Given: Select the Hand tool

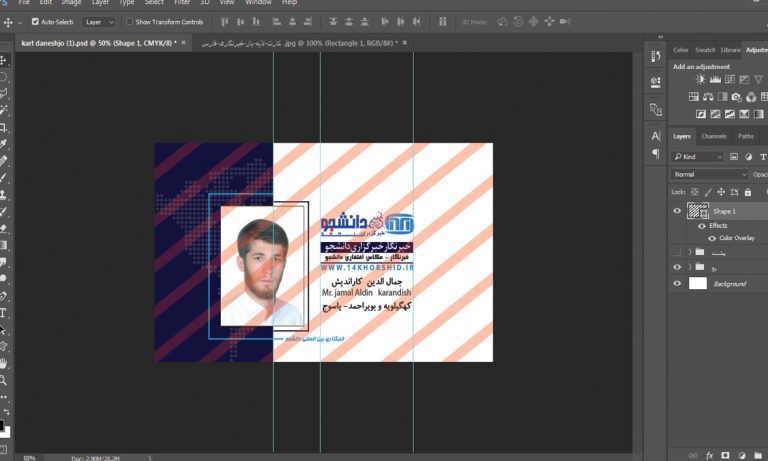Looking at the screenshot, I should point(3,364).
